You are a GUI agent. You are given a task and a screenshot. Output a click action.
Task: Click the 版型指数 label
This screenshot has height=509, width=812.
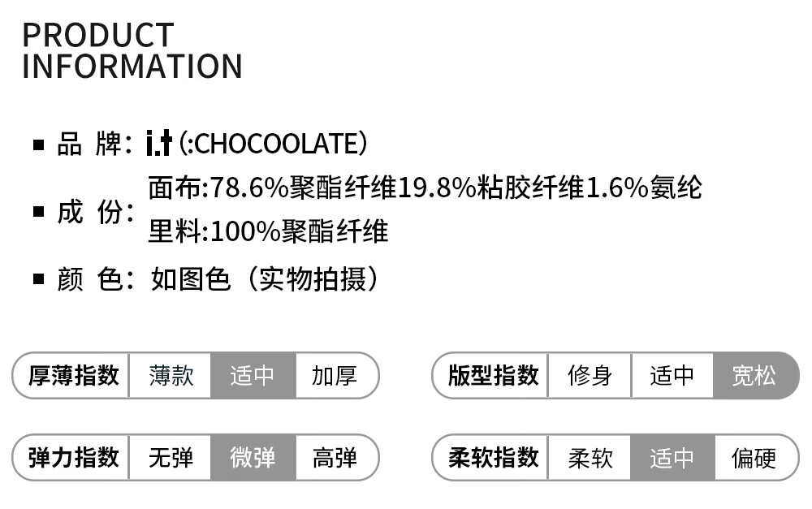click(493, 376)
